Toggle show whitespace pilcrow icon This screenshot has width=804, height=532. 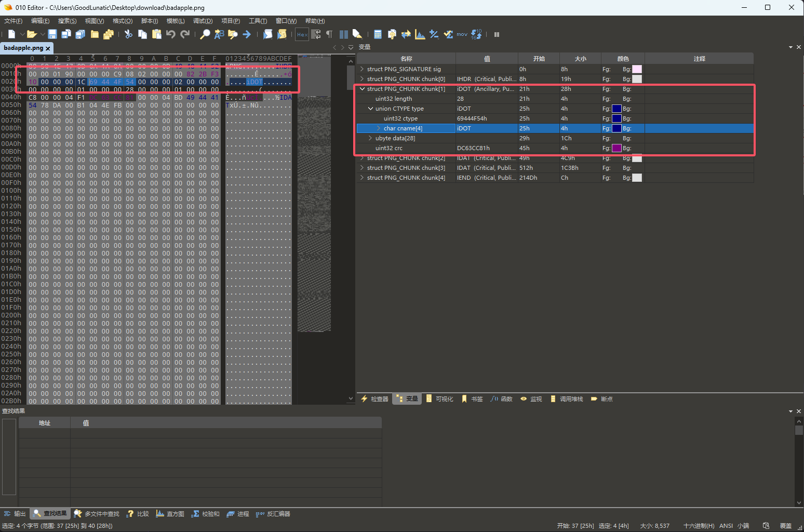point(329,34)
